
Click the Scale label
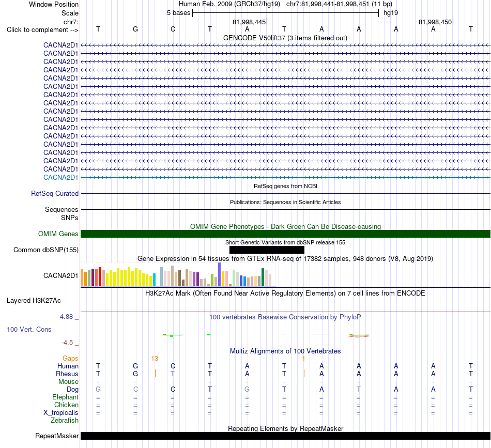(x=70, y=13)
